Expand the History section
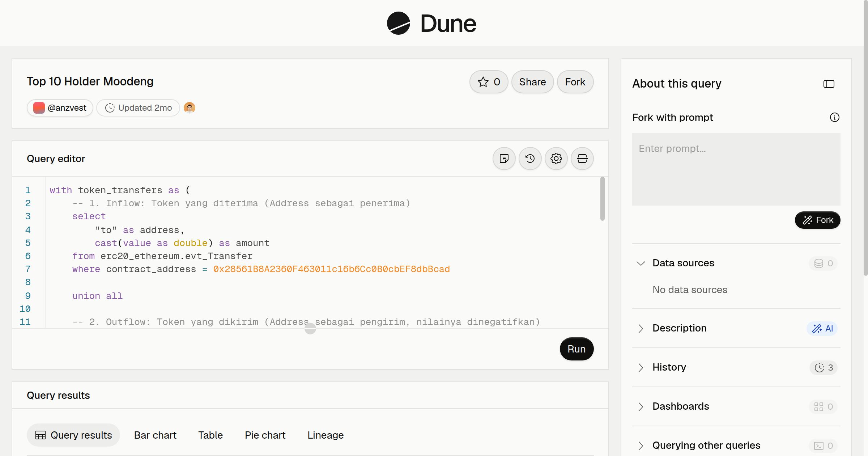Image resolution: width=868 pixels, height=456 pixels. (641, 367)
